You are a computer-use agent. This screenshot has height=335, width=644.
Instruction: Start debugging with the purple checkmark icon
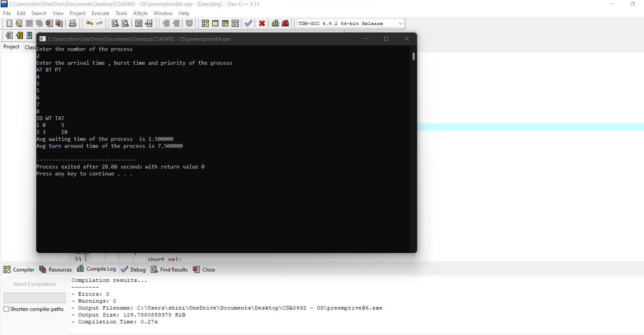click(x=248, y=23)
